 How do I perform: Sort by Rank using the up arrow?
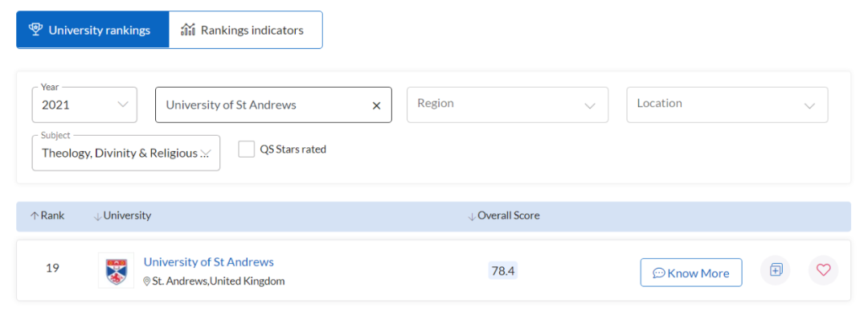[x=34, y=215]
